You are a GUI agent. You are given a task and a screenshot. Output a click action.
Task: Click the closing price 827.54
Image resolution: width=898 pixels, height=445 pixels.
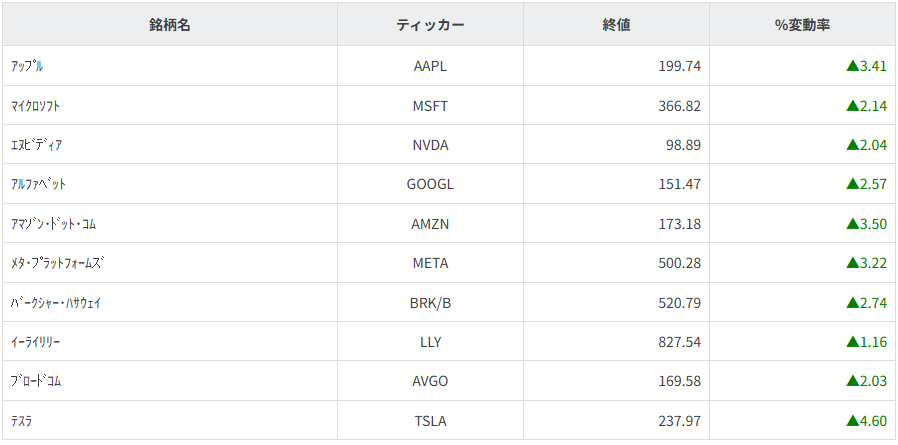[x=675, y=342]
